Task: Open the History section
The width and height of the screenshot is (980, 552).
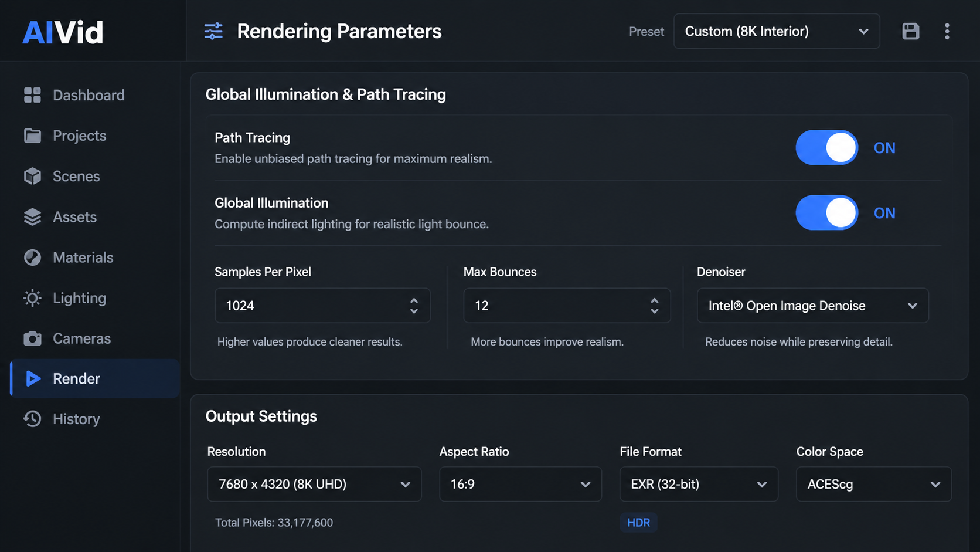Action: coord(95,419)
